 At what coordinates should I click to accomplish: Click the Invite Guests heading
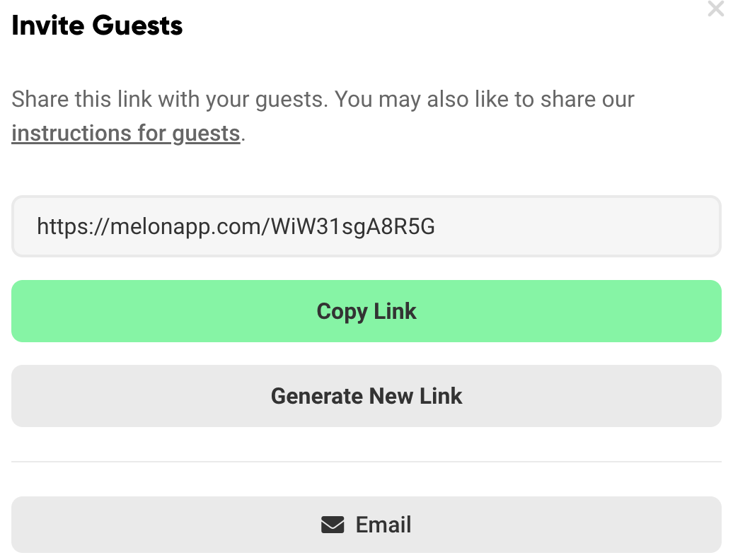pos(97,25)
